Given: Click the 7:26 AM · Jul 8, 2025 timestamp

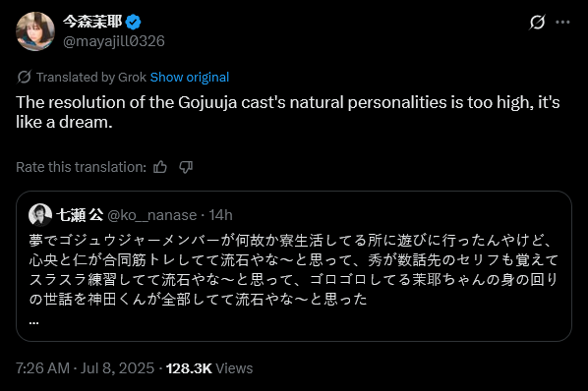Looking at the screenshot, I should pyautogui.click(x=86, y=368).
